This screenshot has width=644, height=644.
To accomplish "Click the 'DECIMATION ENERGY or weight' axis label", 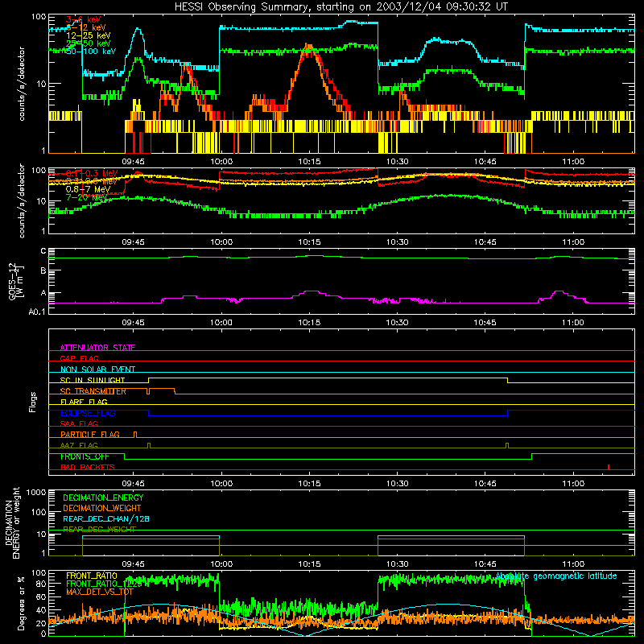I will (x=12, y=522).
